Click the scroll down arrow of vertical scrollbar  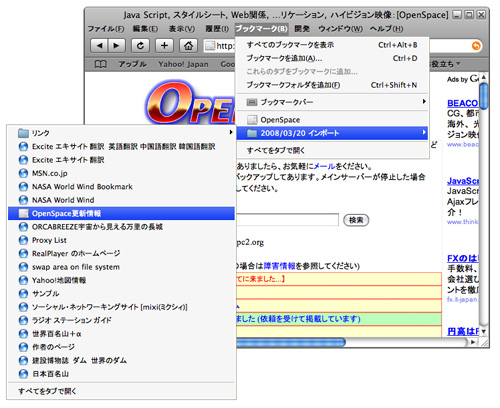(x=484, y=331)
